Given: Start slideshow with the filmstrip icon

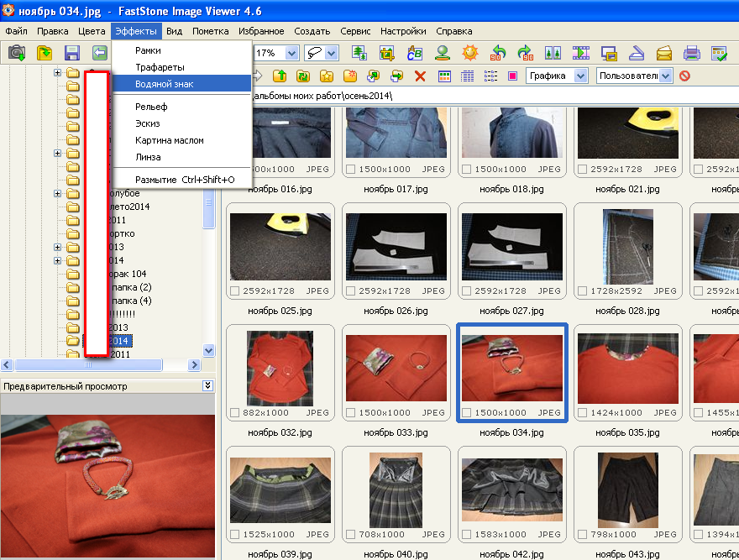Looking at the screenshot, I should coord(581,53).
